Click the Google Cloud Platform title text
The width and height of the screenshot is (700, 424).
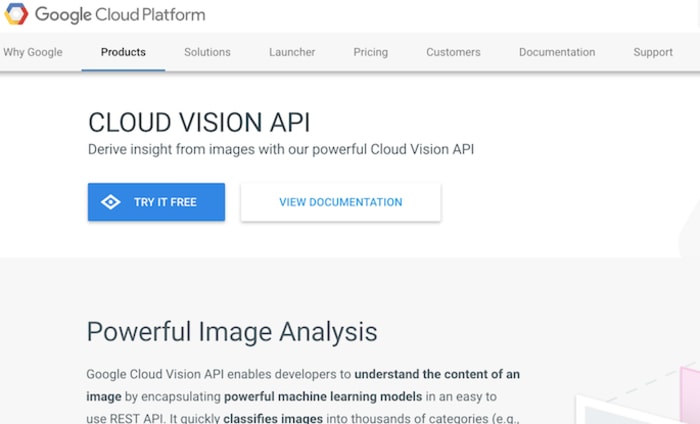(120, 15)
